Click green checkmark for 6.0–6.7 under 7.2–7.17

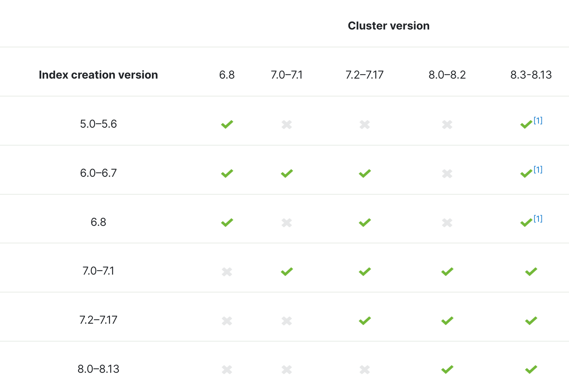pyautogui.click(x=365, y=173)
